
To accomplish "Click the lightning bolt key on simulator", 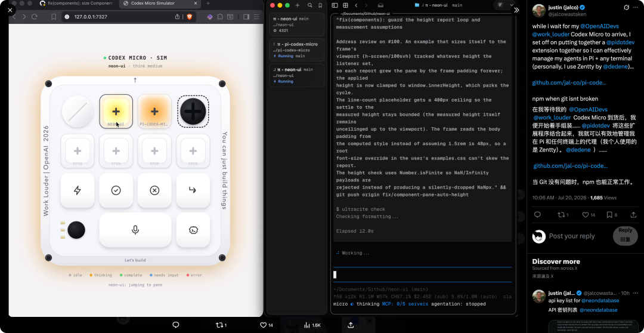I will click(77, 190).
